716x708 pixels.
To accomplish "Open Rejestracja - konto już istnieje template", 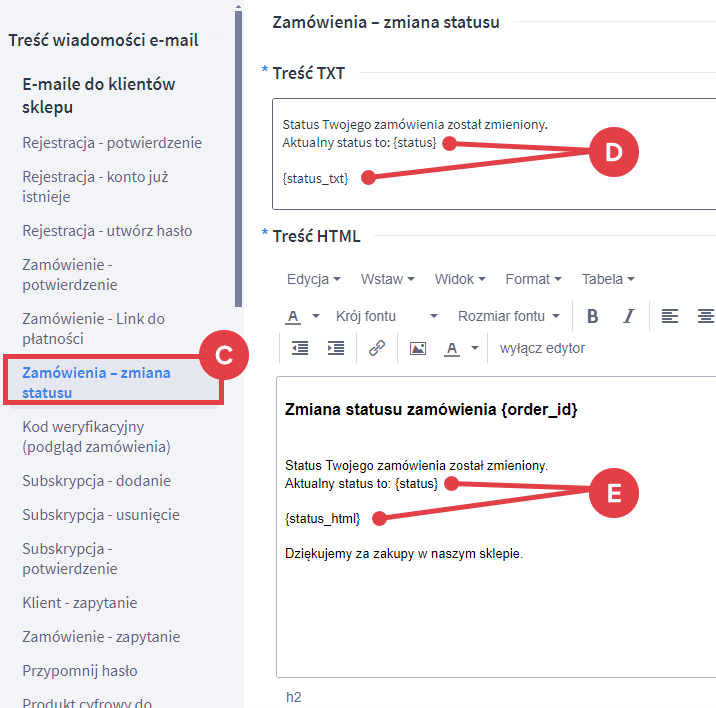I will [x=95, y=187].
